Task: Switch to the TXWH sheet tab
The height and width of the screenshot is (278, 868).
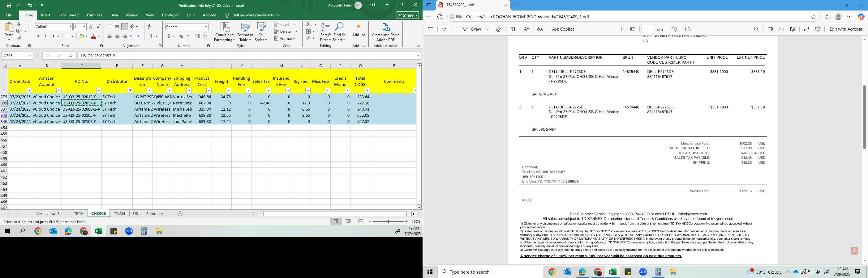Action: (119, 214)
